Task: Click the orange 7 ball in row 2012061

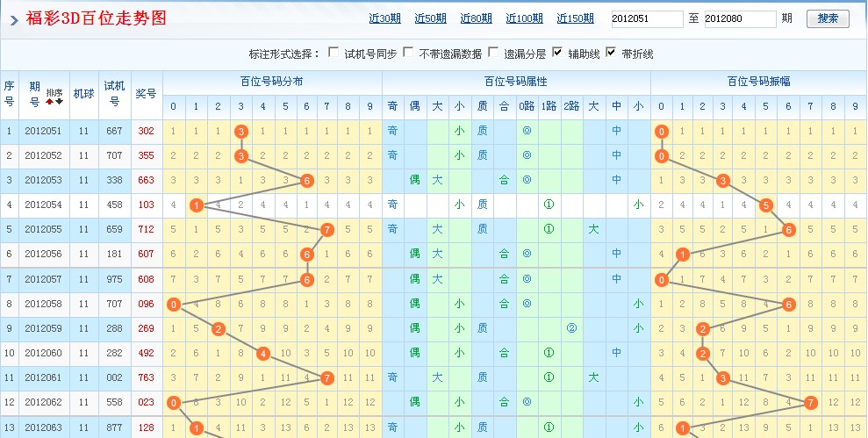Action: 327,378
